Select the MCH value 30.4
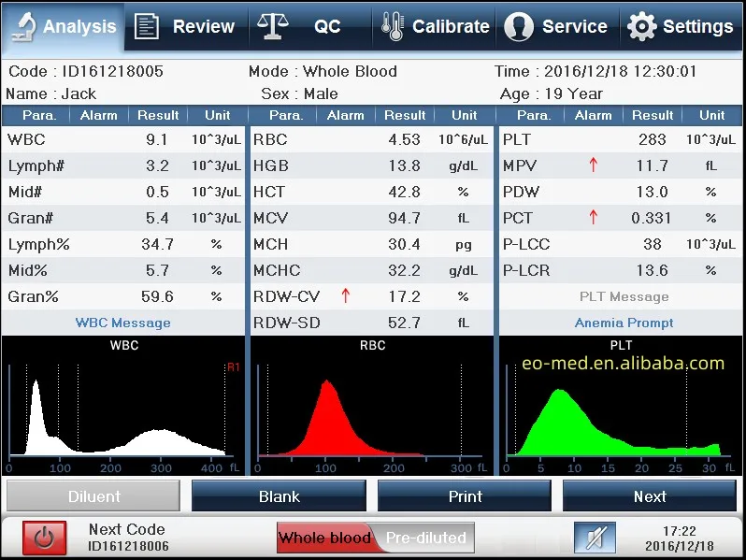The width and height of the screenshot is (746, 560). point(405,244)
